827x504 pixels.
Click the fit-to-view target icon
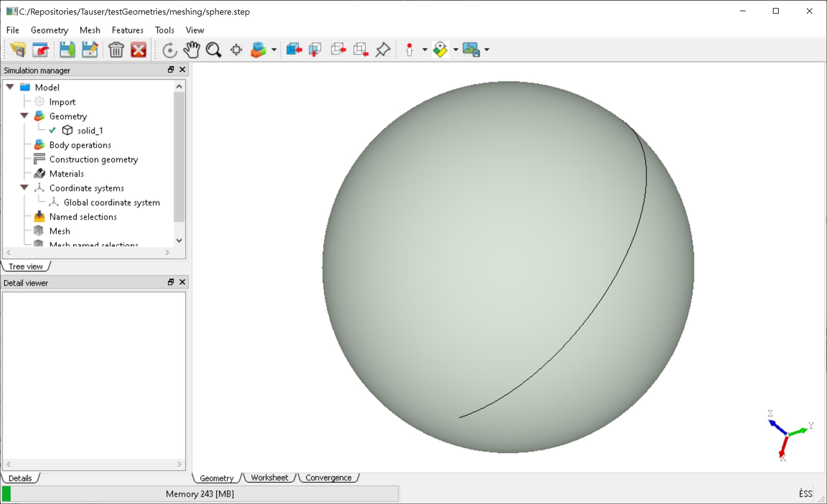(x=236, y=50)
